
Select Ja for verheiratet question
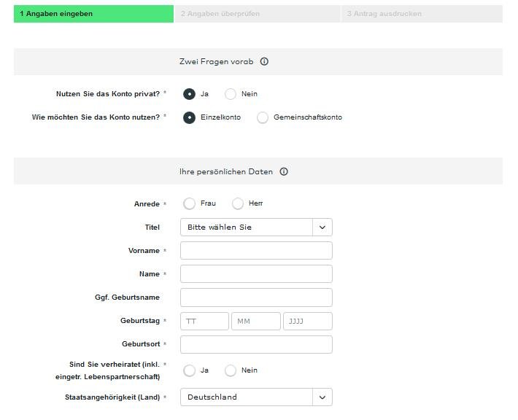[x=190, y=370]
